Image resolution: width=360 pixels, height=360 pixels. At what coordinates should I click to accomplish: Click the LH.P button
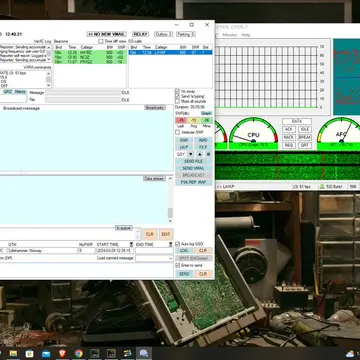click(x=184, y=147)
